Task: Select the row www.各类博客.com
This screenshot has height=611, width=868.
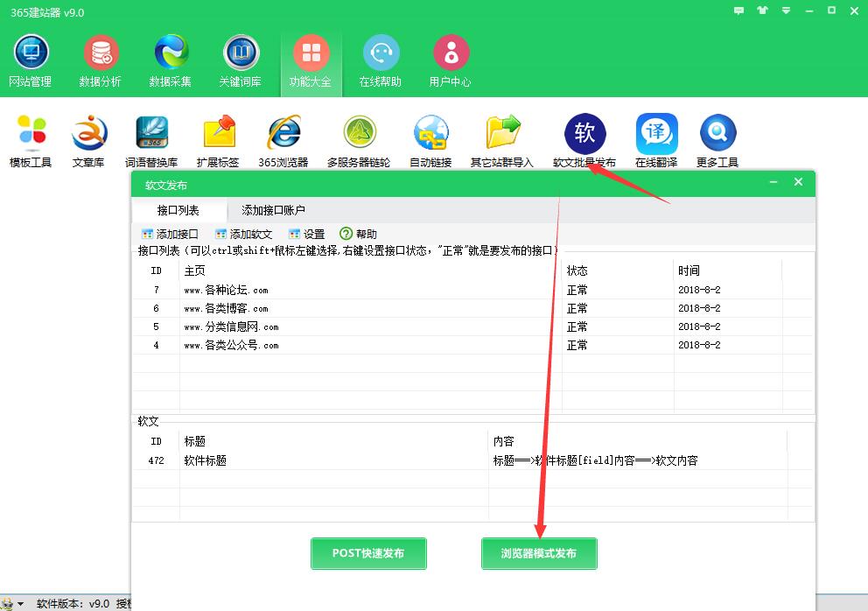Action: tap(472, 308)
